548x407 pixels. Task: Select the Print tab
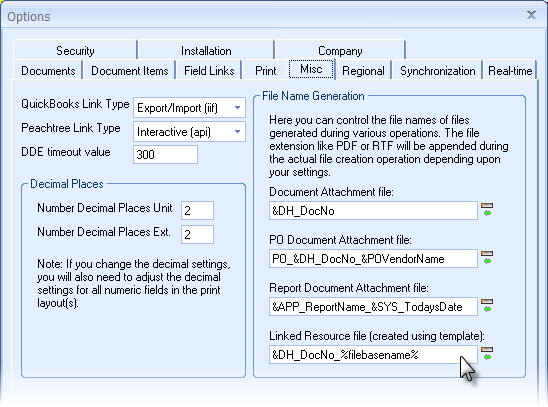pyautogui.click(x=266, y=71)
